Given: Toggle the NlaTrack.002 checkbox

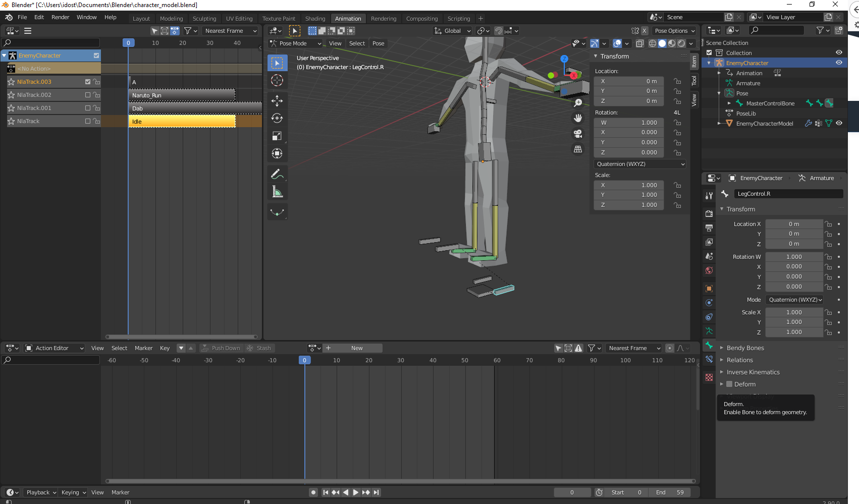Looking at the screenshot, I should [88, 95].
